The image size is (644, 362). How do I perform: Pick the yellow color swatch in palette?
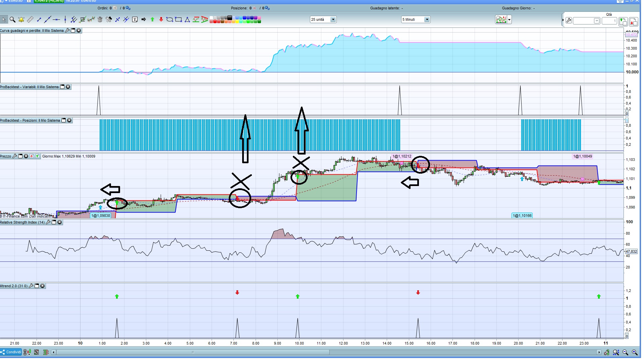pos(237,22)
